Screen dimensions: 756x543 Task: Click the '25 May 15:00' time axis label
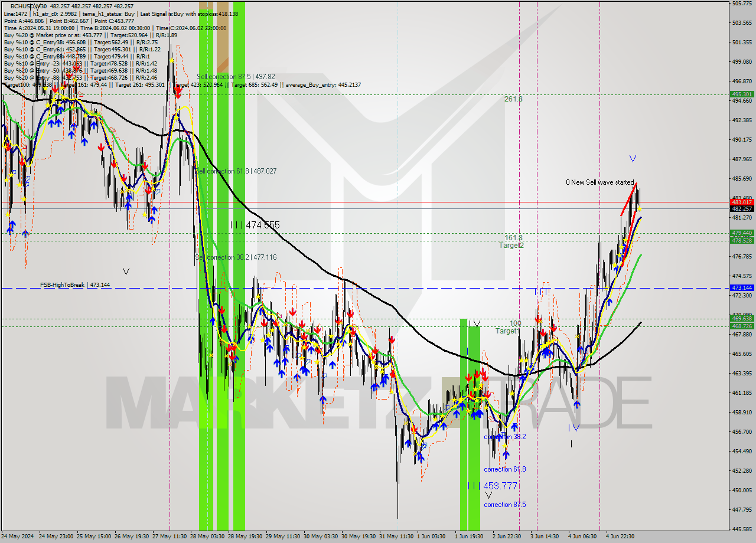[x=94, y=537]
